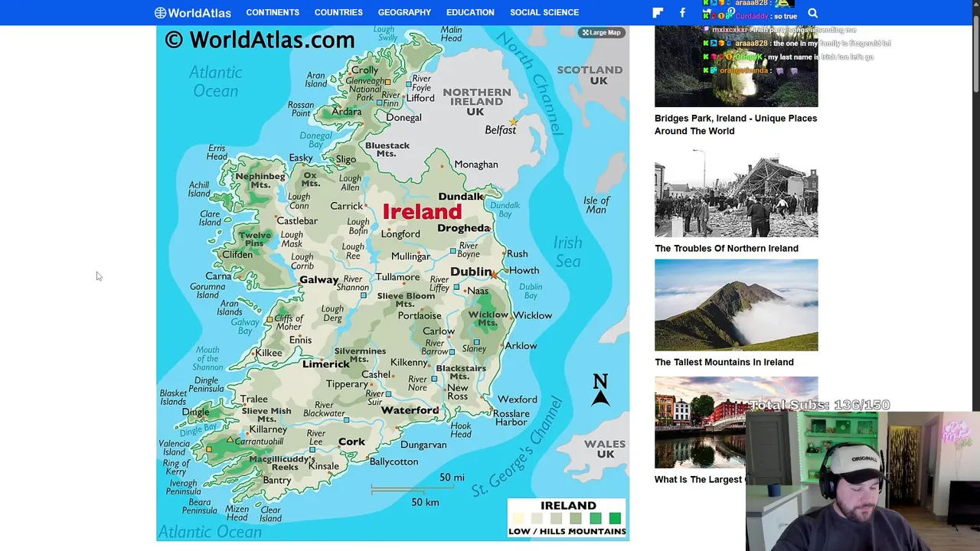
Task: Click the Wales UK label
Action: point(605,448)
